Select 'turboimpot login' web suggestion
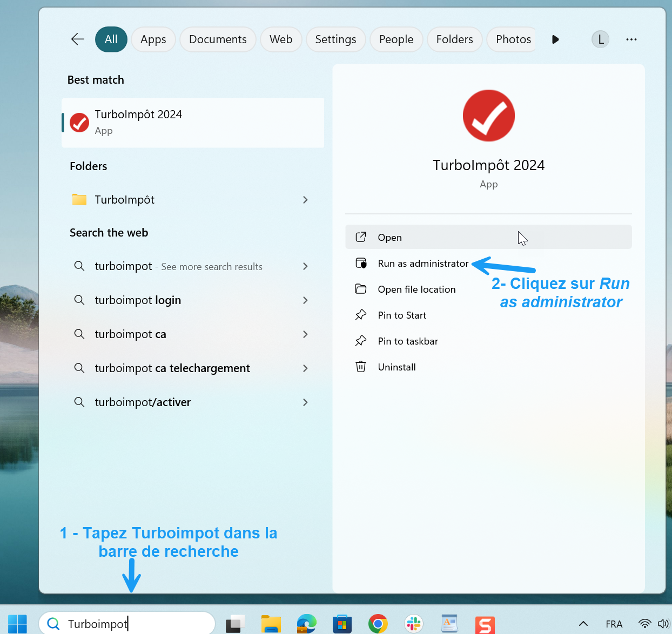Viewport: 672px width, 634px height. tap(193, 300)
